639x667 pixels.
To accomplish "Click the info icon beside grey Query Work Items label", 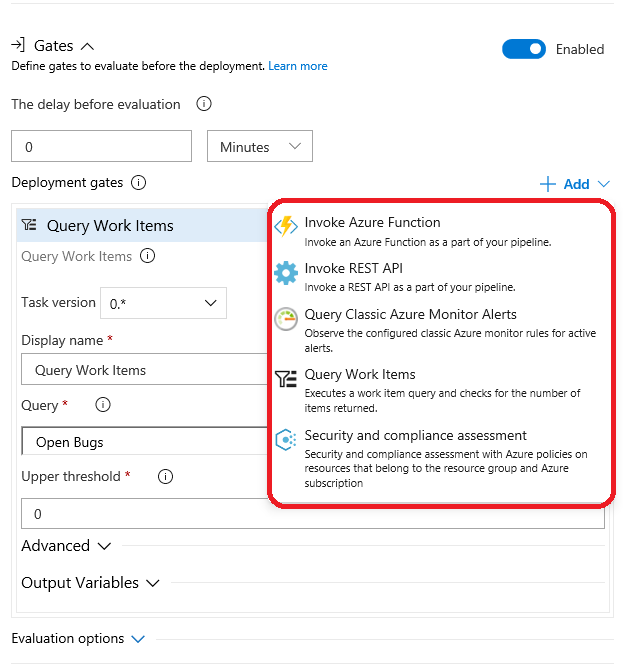I will pyautogui.click(x=148, y=256).
